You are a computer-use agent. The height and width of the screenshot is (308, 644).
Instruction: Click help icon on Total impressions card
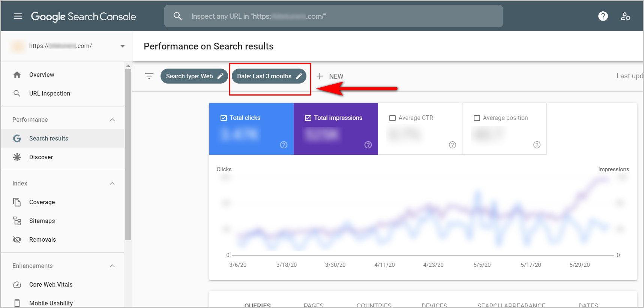pos(368,145)
